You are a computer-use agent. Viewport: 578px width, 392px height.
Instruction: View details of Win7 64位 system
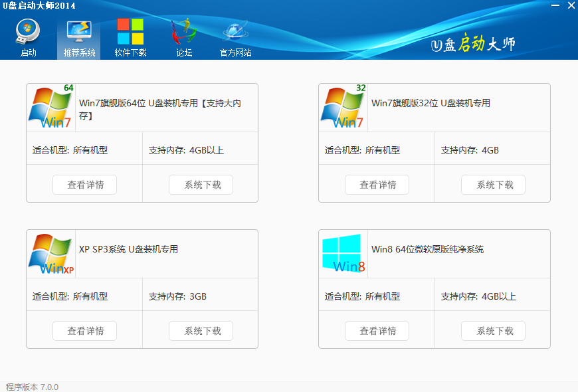[85, 185]
